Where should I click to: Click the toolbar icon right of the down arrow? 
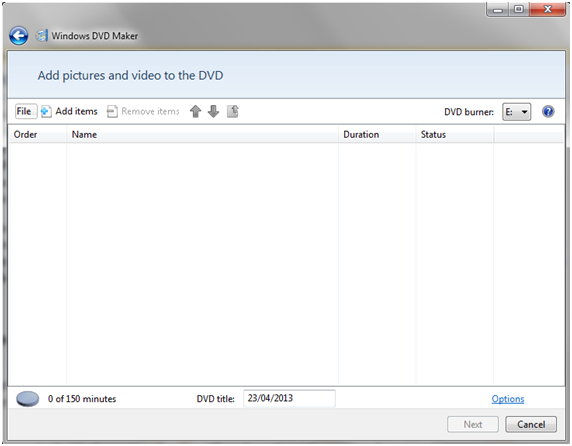coord(233,111)
